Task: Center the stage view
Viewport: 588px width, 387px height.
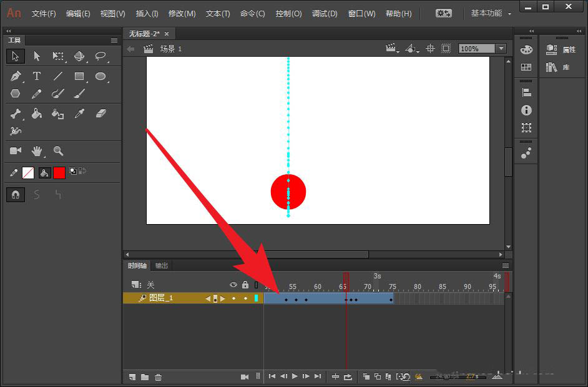Action: [430, 49]
